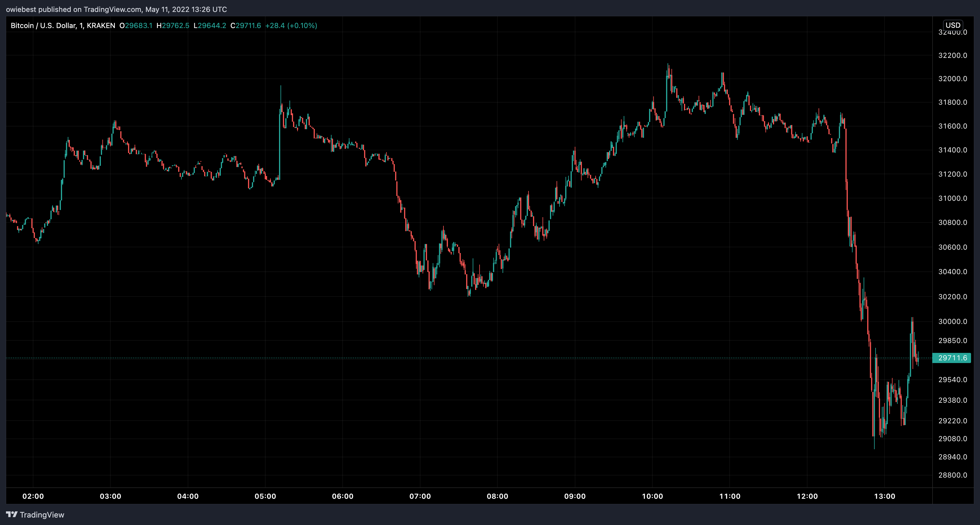Image resolution: width=980 pixels, height=525 pixels.
Task: Click the 09:00 time axis label
Action: coord(575,496)
